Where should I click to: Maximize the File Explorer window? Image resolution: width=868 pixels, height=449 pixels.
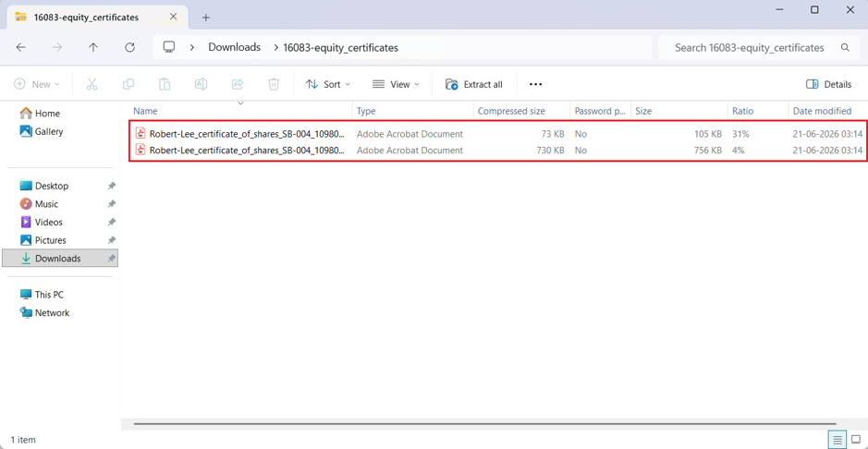[x=814, y=9]
